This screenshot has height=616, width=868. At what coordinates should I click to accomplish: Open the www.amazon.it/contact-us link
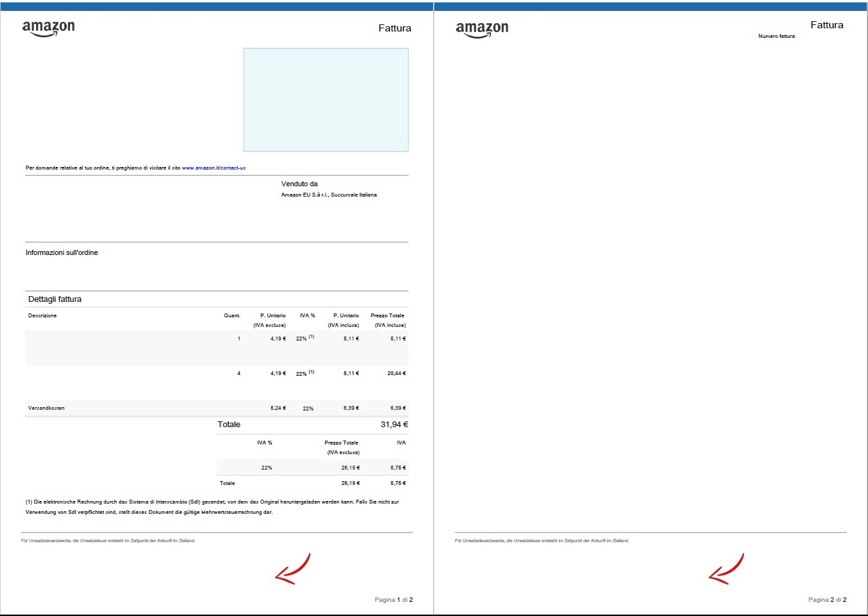(x=213, y=168)
